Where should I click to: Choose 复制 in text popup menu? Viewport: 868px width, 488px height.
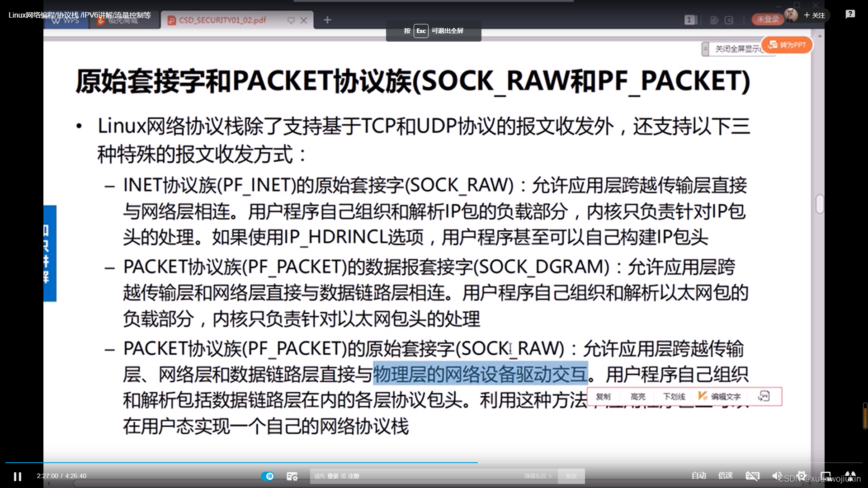[x=603, y=397]
